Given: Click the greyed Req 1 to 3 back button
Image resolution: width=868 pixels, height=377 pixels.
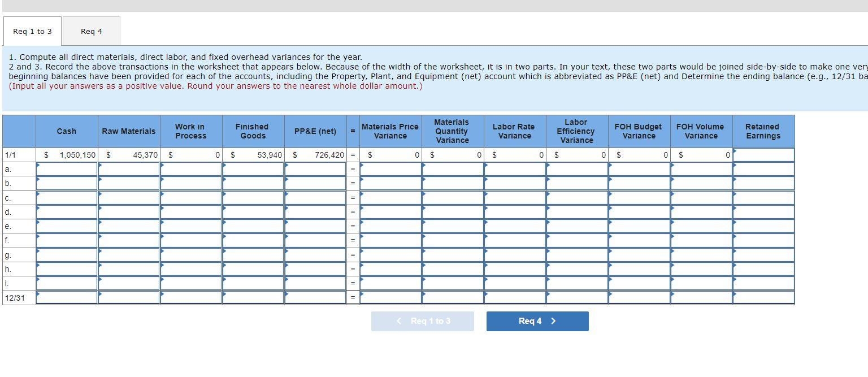Looking at the screenshot, I should [423, 321].
